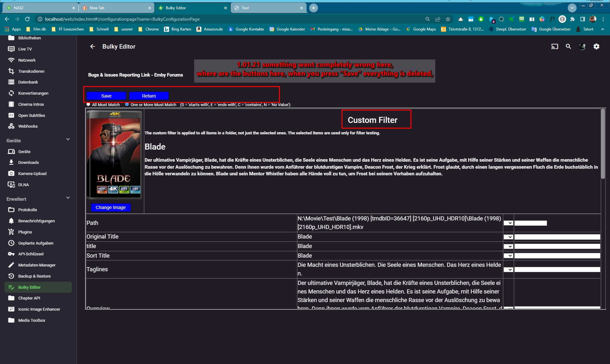Select the One or More Must Match option
The height and width of the screenshot is (364, 610).
[127, 104]
